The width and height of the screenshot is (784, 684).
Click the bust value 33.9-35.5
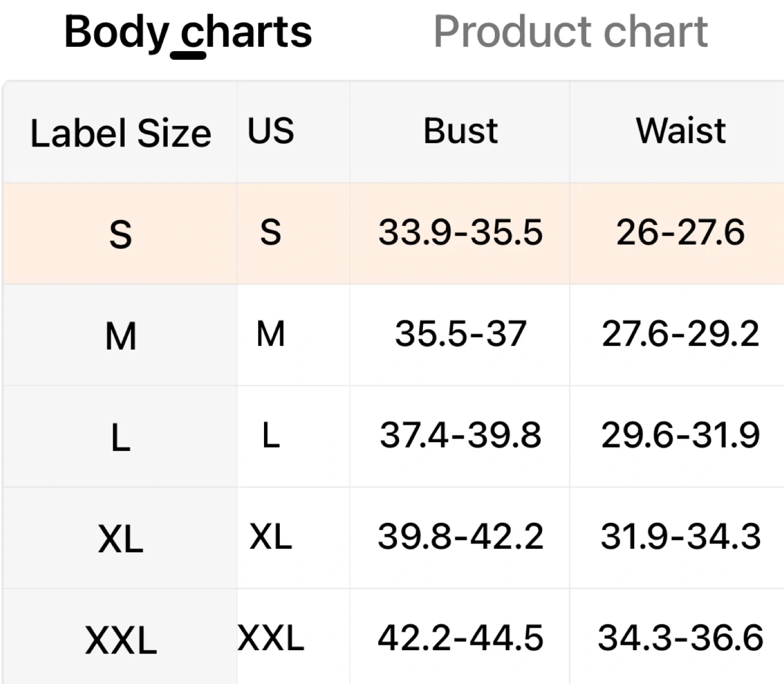[460, 233]
